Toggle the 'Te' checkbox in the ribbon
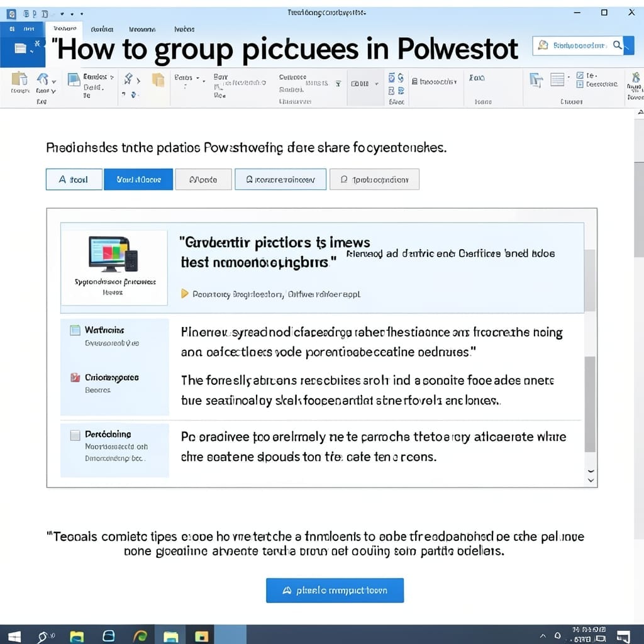 (580, 75)
